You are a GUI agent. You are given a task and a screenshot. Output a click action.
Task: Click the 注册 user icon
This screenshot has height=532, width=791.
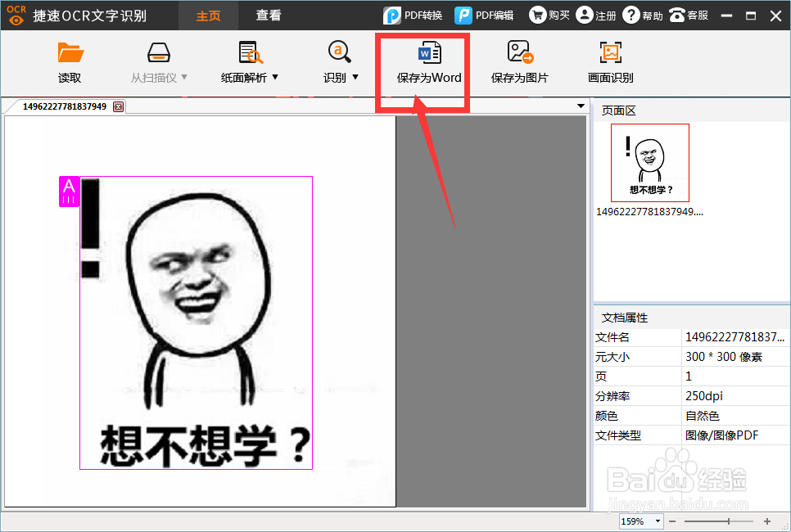[x=584, y=15]
